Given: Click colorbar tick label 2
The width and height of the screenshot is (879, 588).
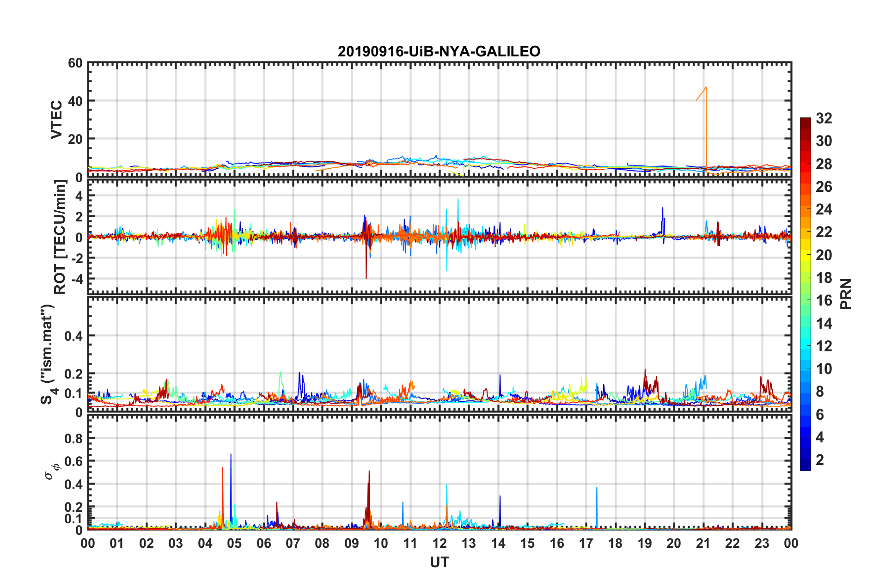Looking at the screenshot, I should (x=820, y=460).
